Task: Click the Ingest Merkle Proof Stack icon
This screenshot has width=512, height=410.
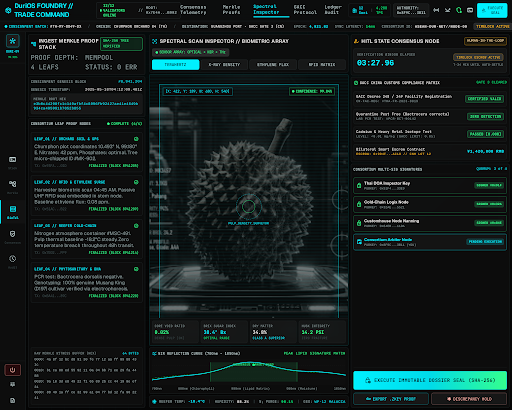Action: pyautogui.click(x=33, y=44)
